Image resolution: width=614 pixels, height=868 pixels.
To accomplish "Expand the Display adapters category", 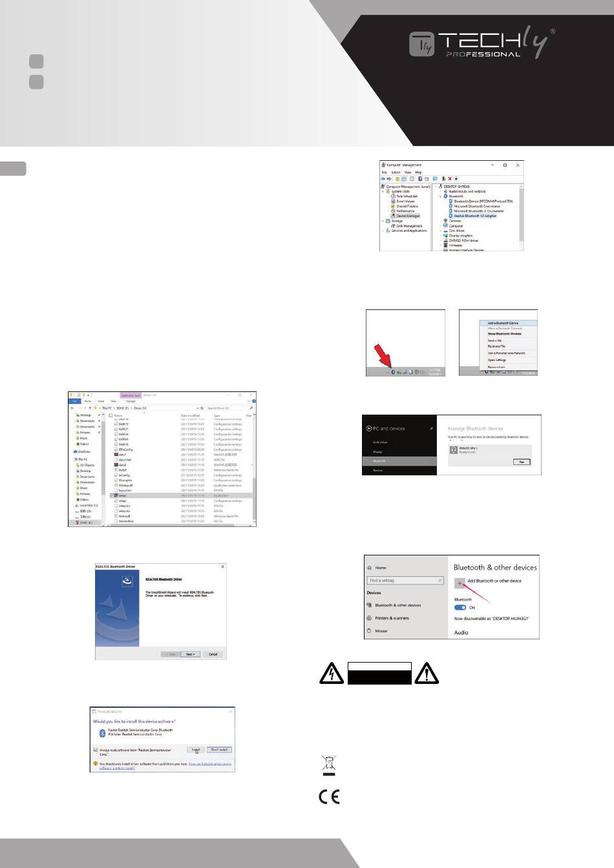I will [x=440, y=236].
